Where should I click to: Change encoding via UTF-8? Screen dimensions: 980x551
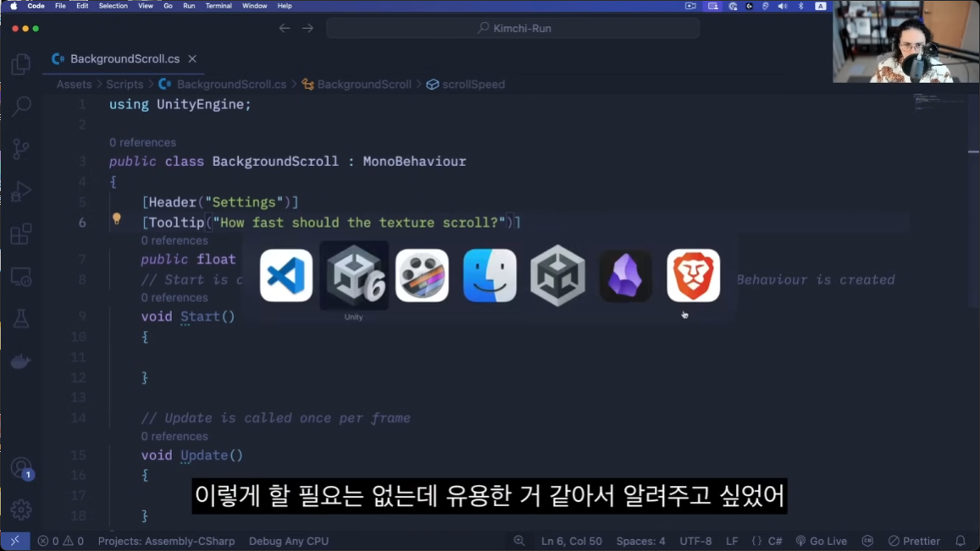coord(695,541)
